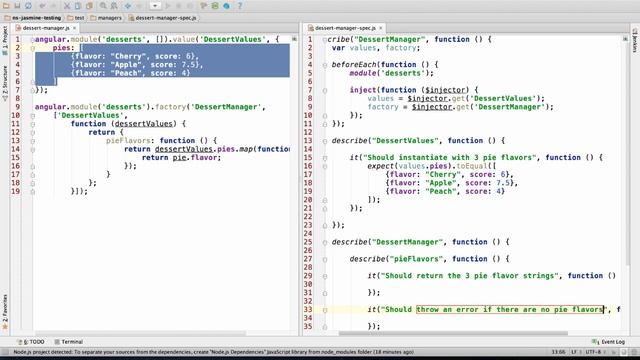Close the dessert-manager-spec.js tab
640x360 pixels.
[380, 28]
